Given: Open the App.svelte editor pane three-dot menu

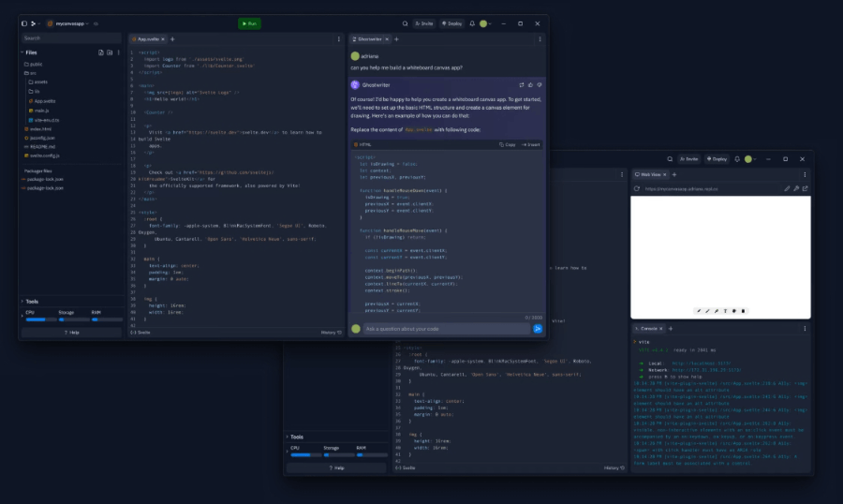Looking at the screenshot, I should (339, 39).
